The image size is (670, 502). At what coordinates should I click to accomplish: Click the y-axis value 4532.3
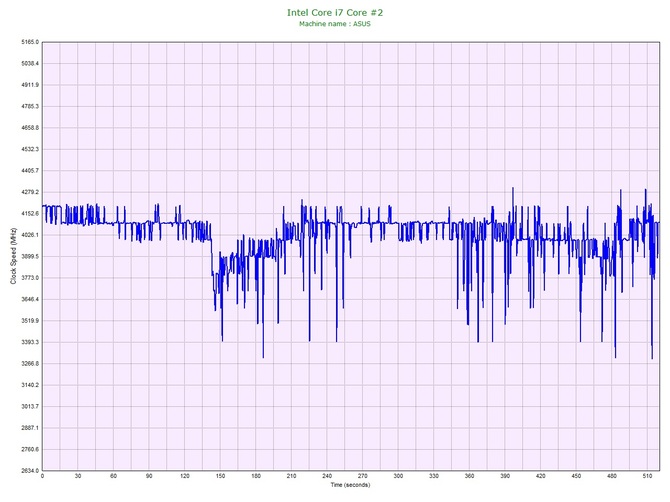tap(30, 150)
